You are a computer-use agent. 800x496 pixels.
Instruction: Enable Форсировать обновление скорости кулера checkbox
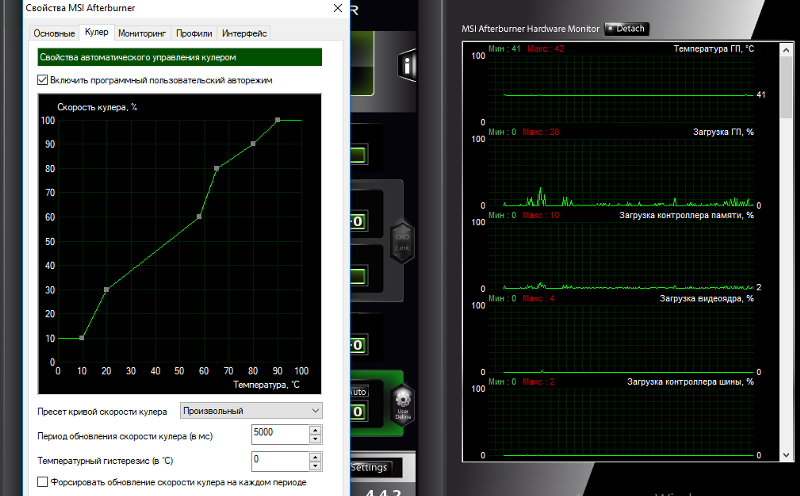[43, 482]
